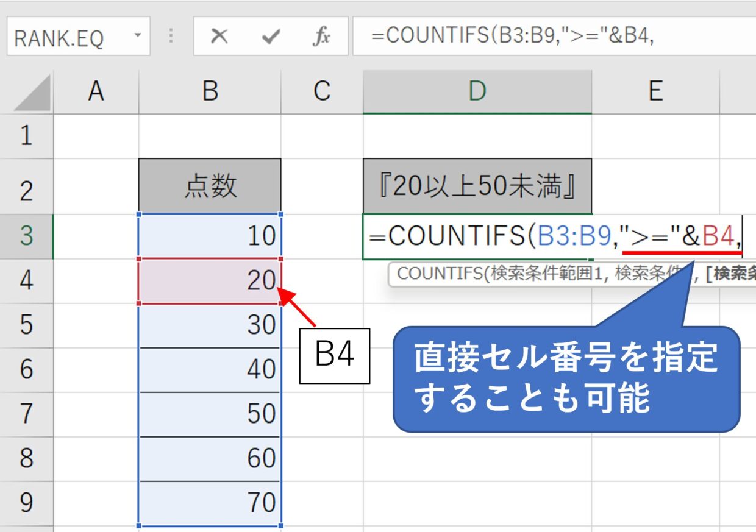Click the 『20以上50未満』 header cell
The image size is (756, 532).
[477, 186]
